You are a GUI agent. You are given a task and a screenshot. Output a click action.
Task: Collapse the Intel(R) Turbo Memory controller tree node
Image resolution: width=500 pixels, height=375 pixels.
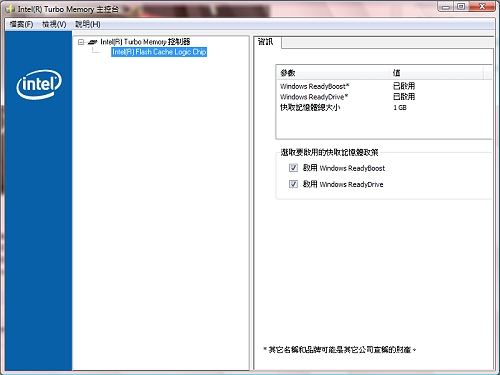tap(81, 42)
